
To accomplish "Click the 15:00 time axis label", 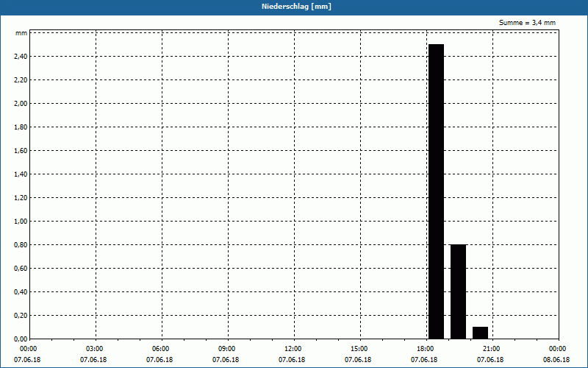I will tap(359, 349).
